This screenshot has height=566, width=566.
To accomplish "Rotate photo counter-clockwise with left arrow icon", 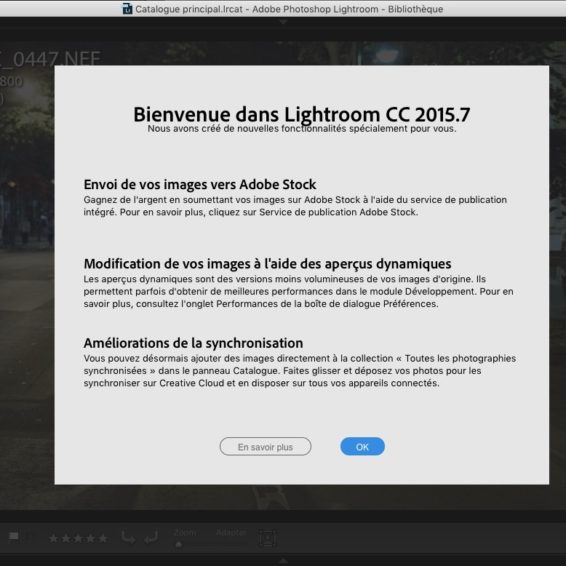I will [129, 537].
